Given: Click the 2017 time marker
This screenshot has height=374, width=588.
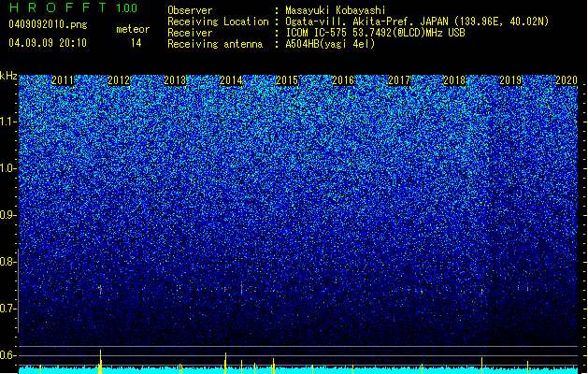Looking at the screenshot, I should pyautogui.click(x=399, y=80).
